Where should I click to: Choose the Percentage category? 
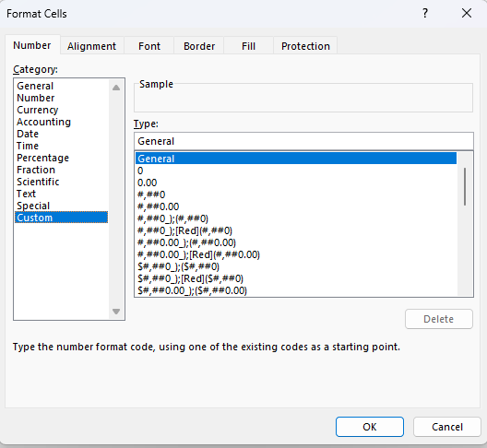42,158
